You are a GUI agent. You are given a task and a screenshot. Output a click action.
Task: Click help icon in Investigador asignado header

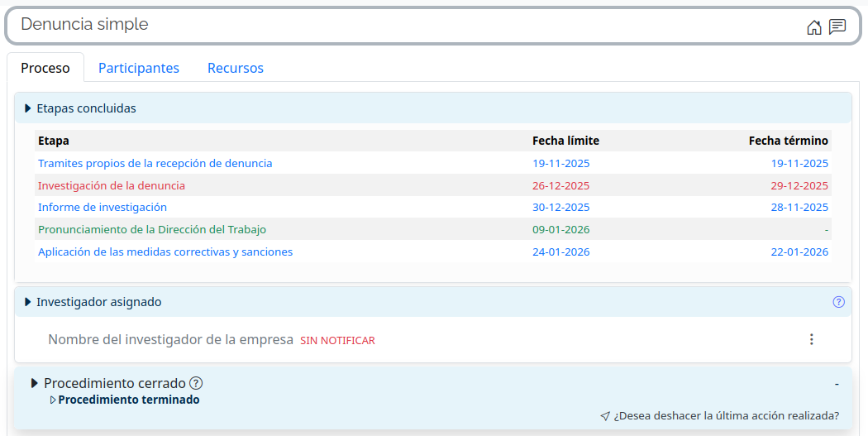(838, 302)
